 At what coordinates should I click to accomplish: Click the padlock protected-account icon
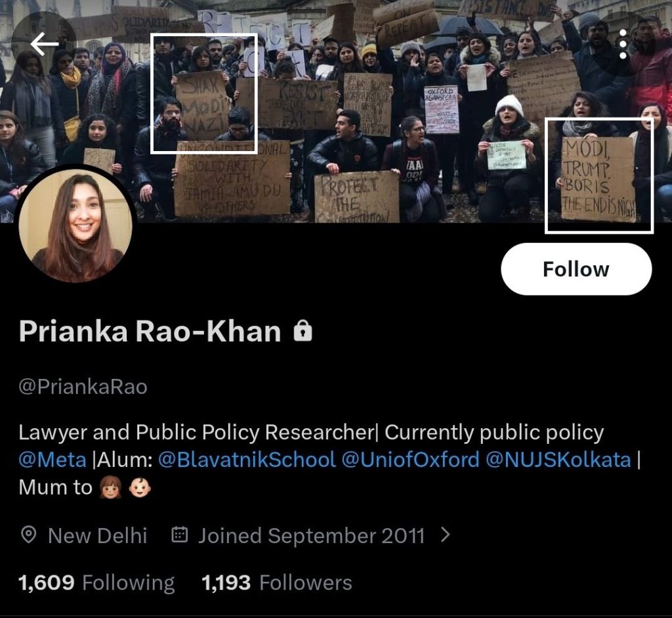pos(303,330)
